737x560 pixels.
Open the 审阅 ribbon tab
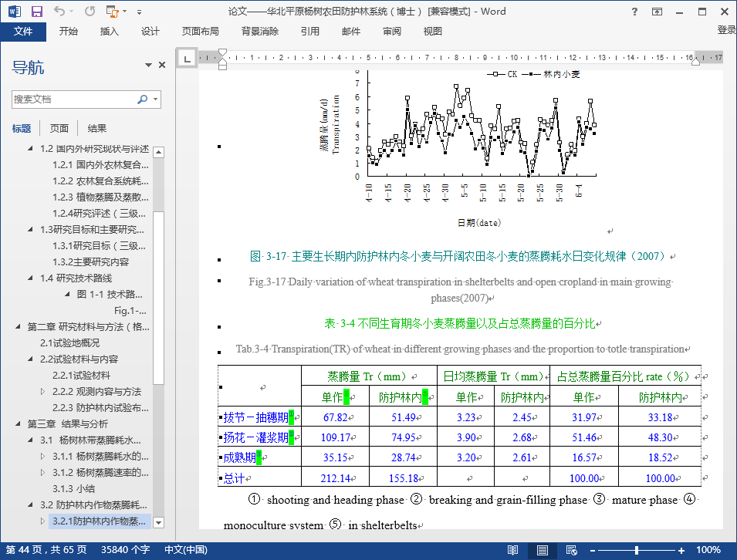[391, 32]
